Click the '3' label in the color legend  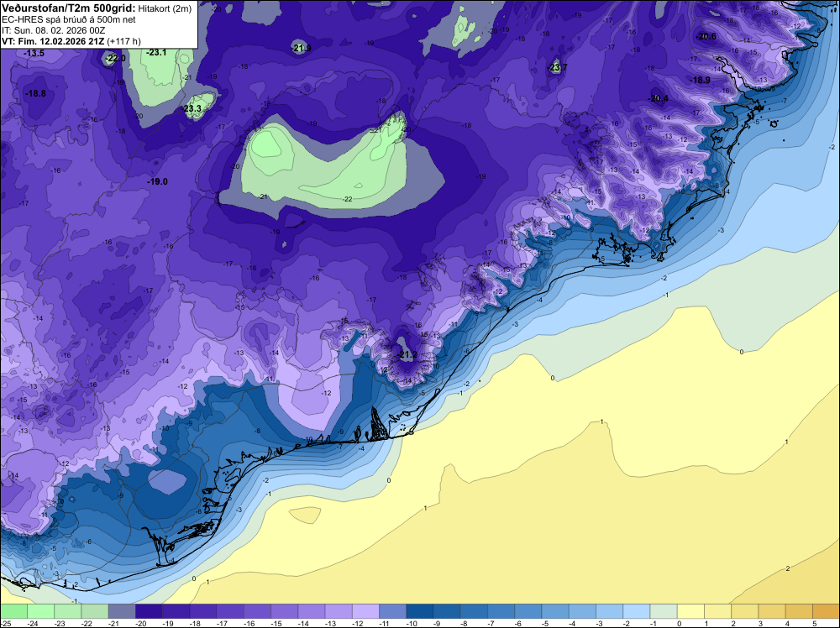point(761,623)
